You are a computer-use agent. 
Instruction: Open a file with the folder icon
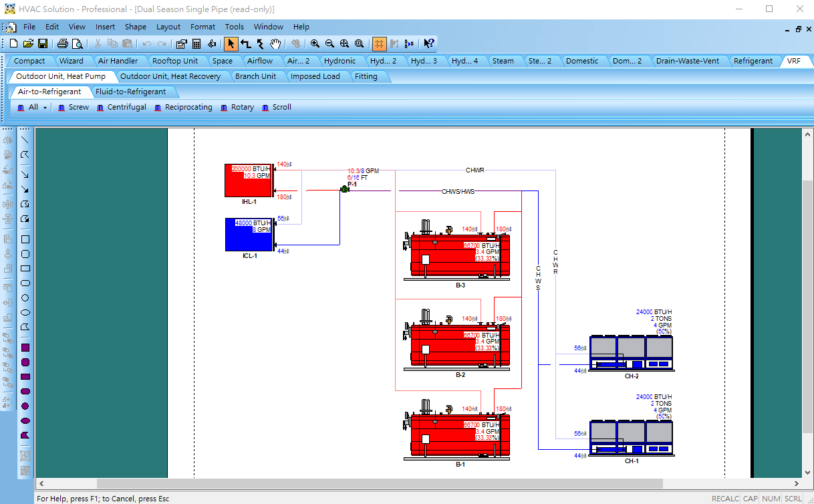coord(28,43)
